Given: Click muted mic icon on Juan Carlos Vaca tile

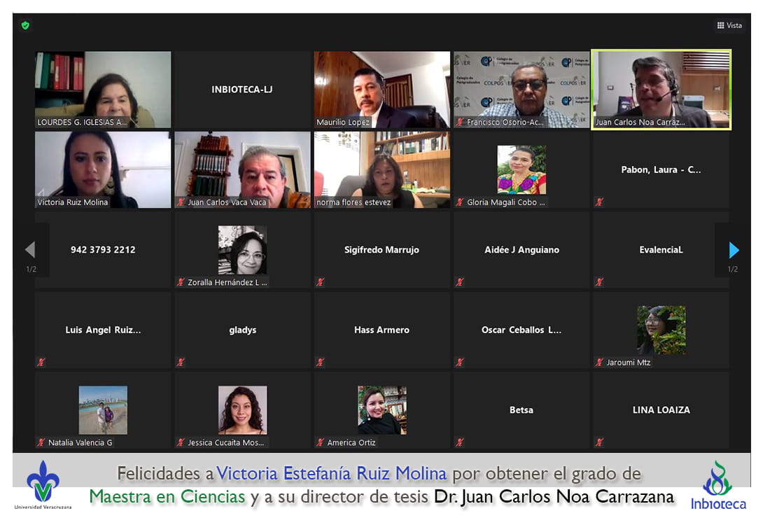Looking at the screenshot, I should point(181,202).
